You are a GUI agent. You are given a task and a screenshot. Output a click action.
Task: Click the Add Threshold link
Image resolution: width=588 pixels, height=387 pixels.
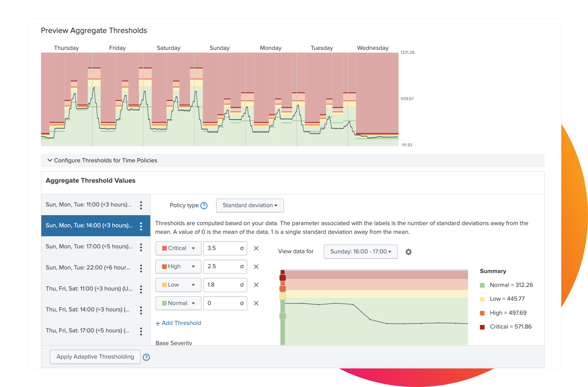pos(178,323)
